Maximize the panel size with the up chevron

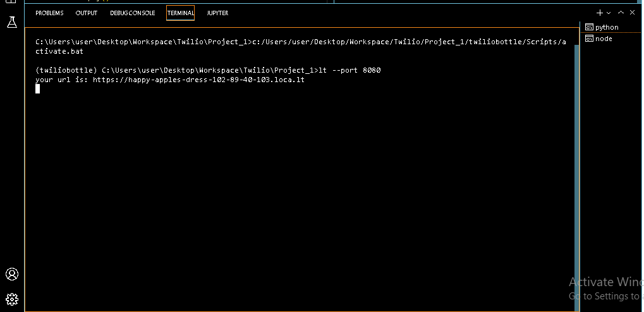point(621,13)
